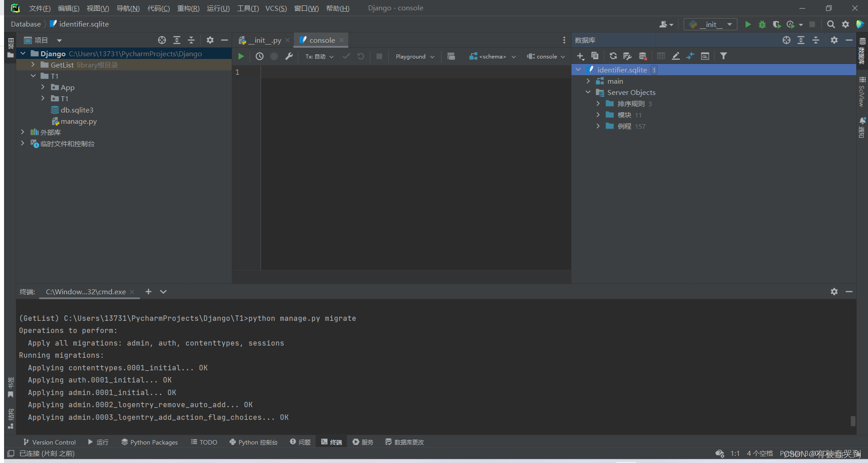Click the profiler run icon in main toolbar
Screen dimensions: 868x463
coord(791,24)
